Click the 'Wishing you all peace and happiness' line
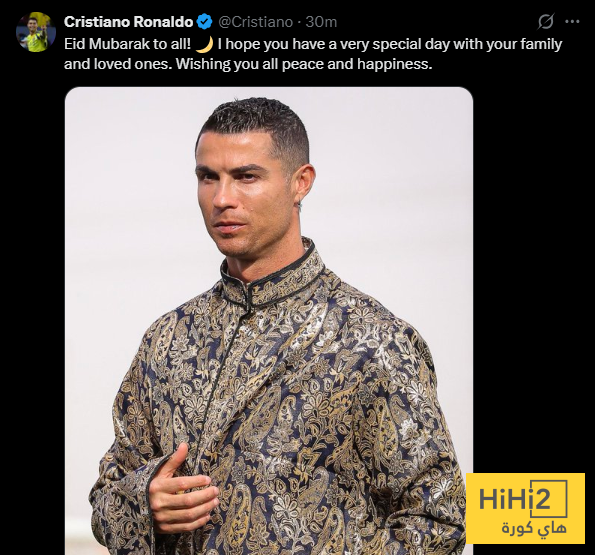 (304, 64)
